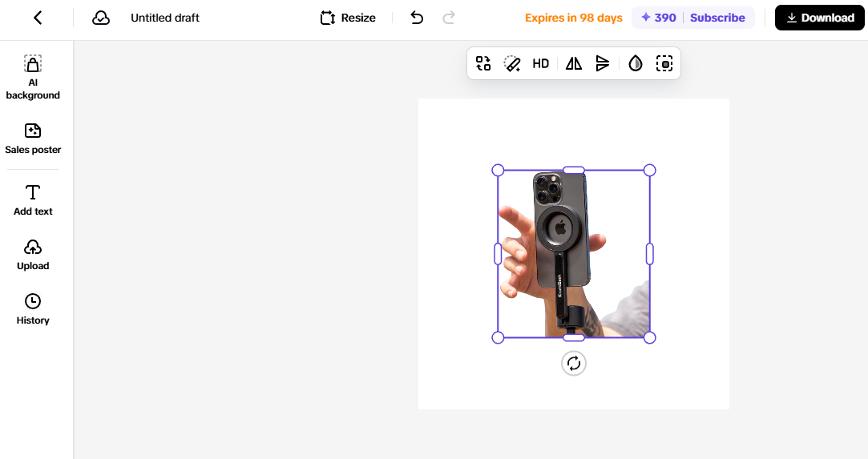Image resolution: width=868 pixels, height=459 pixels.
Task: Rename the Untitled draft title
Action: click(165, 18)
